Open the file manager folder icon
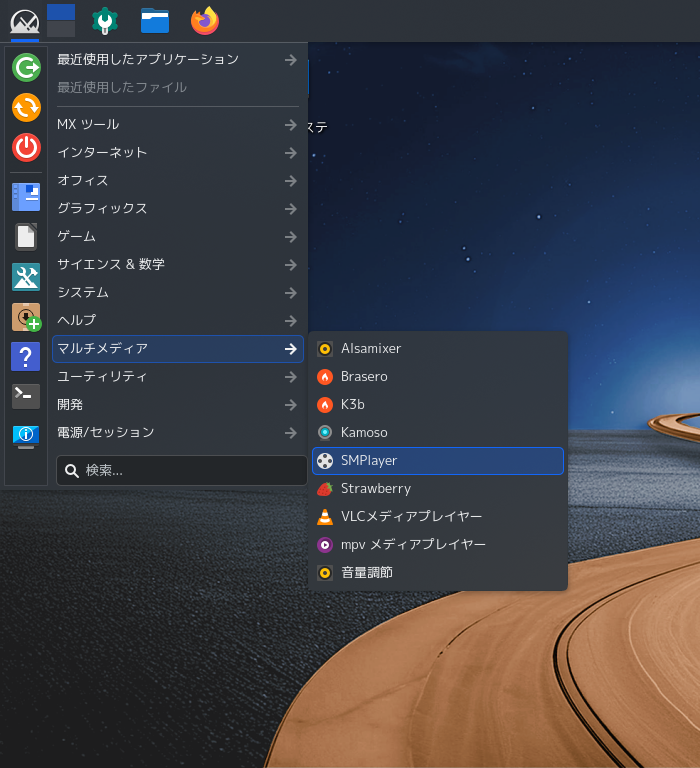 [x=155, y=21]
